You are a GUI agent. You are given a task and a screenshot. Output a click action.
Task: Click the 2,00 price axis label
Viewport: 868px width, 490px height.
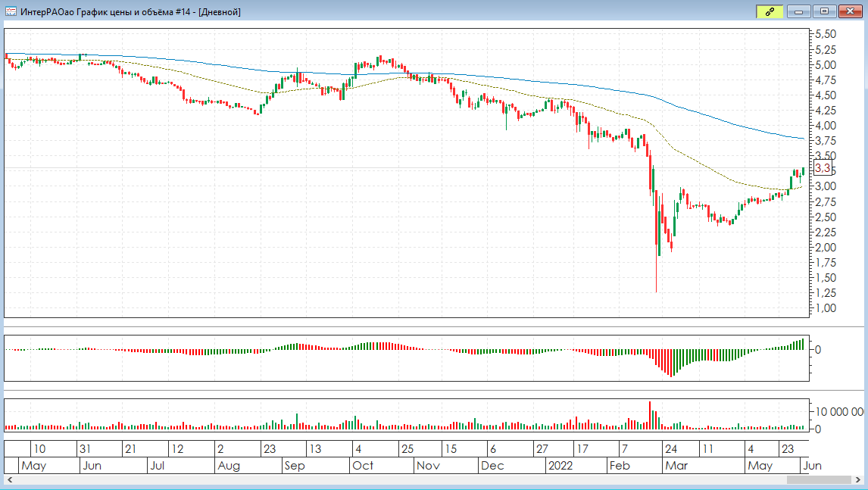[x=826, y=248]
